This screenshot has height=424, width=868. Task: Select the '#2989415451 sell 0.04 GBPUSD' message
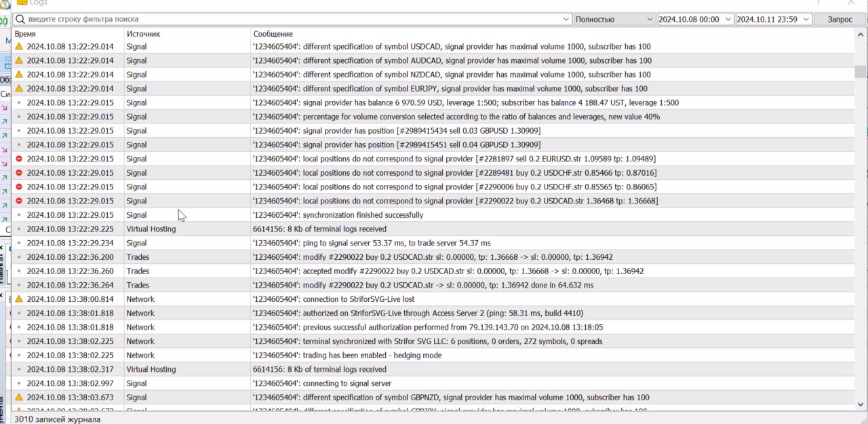(x=397, y=144)
